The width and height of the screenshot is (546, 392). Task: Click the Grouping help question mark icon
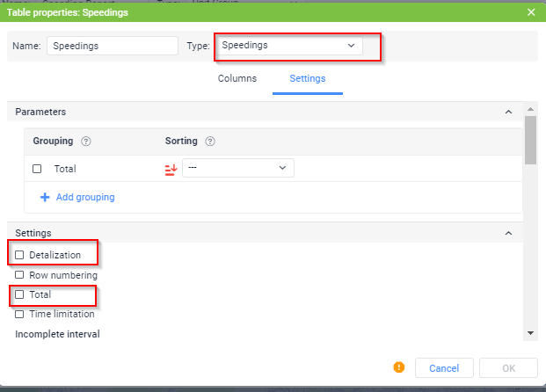pyautogui.click(x=85, y=142)
